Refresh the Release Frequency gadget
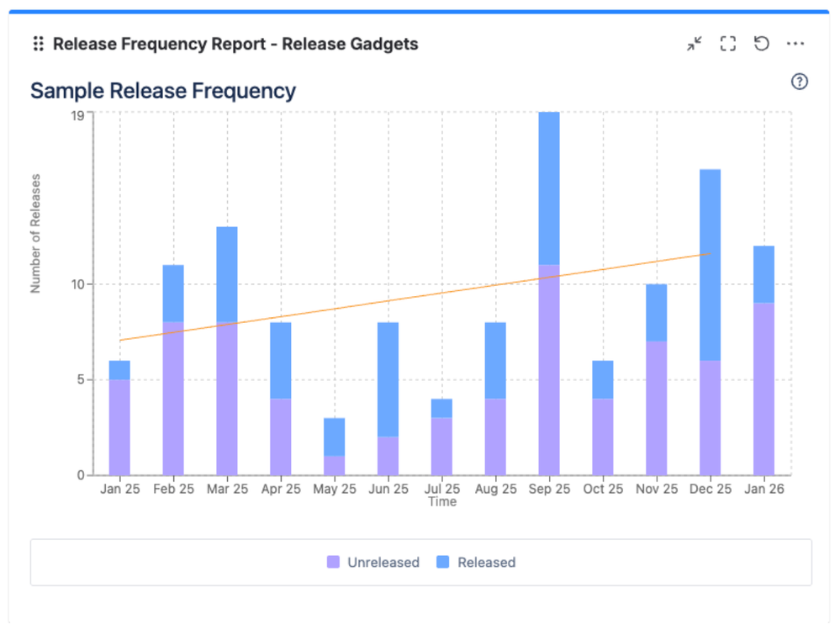This screenshot has width=840, height=630. click(762, 44)
